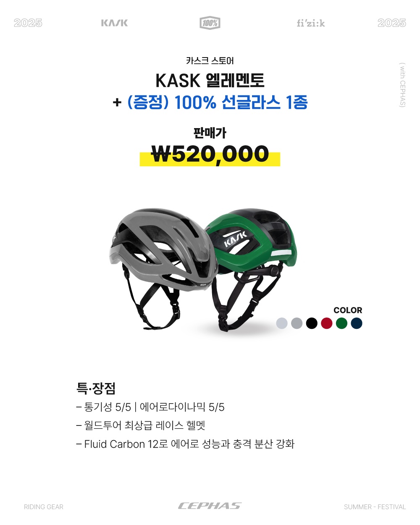Viewport: 420px width, 525px height.
Task: Click the COLOR label above swatches
Action: (348, 310)
